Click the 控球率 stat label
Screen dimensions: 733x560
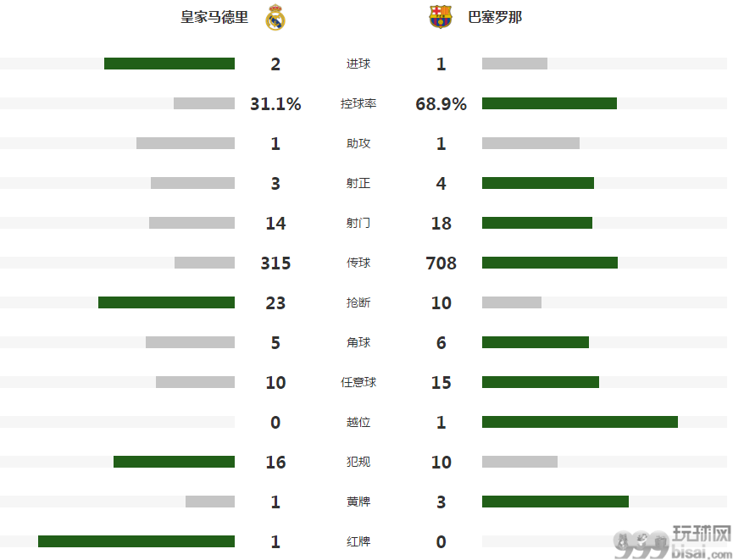coord(358,103)
